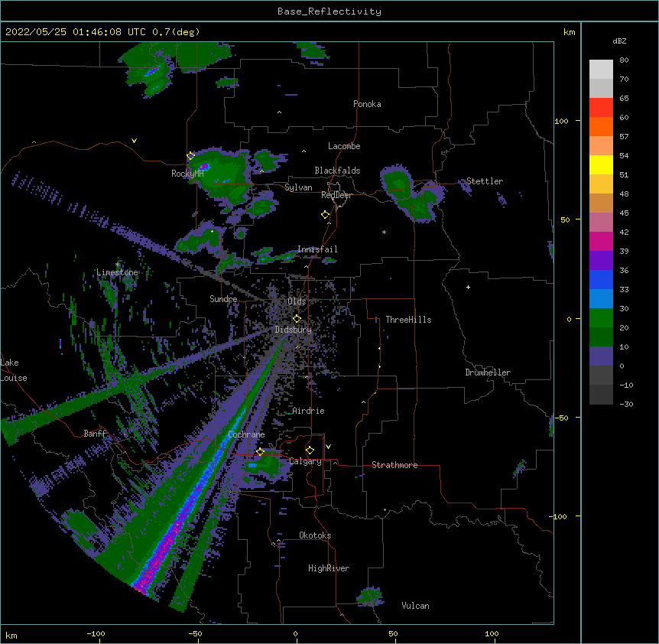Viewport: 659px width, 644px height.
Task: Click the Drumheller city label
Action: pos(488,372)
